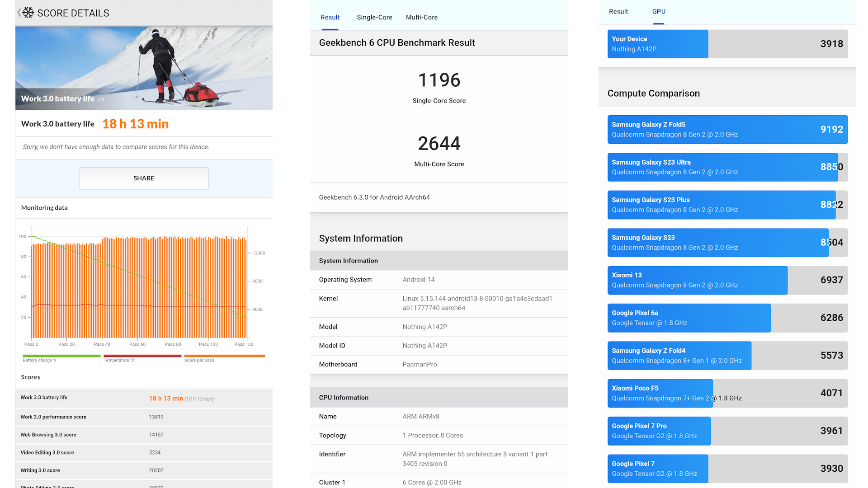Screen dimensions: 868x488
Task: Click the PCMark snowflake logo icon
Action: pyautogui.click(x=28, y=13)
